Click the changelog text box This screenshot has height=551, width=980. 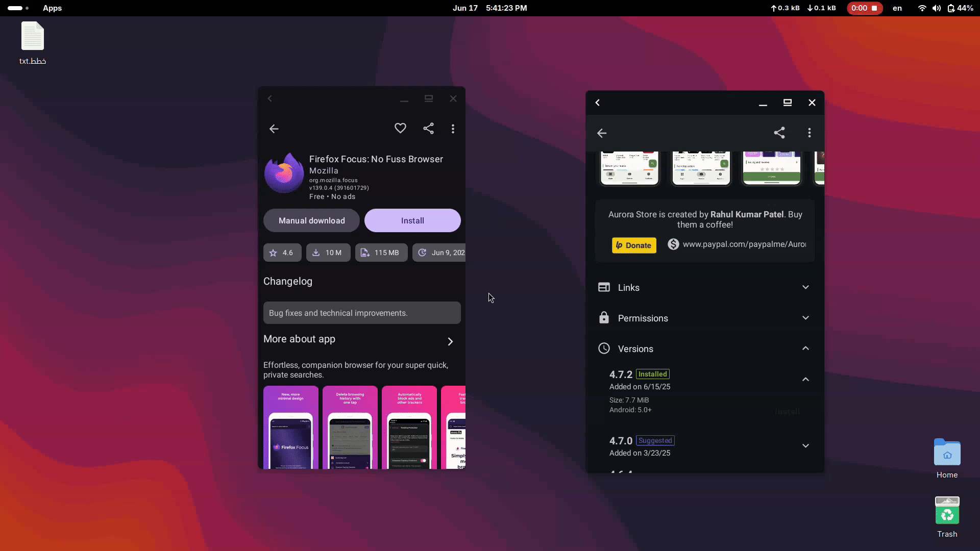pyautogui.click(x=362, y=313)
